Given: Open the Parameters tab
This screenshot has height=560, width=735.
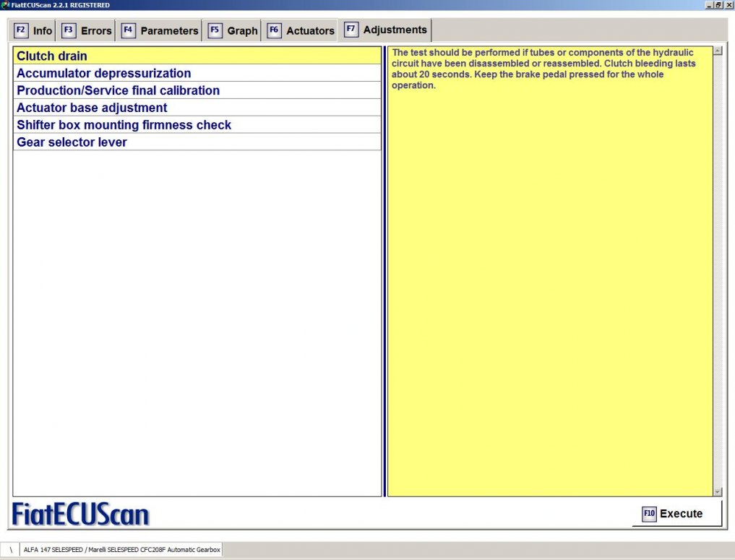Looking at the screenshot, I should coord(169,31).
